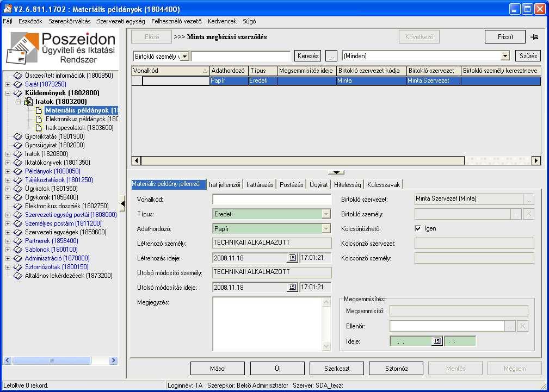Screen dimensions: 549x392
Task: Open calendar picker for Létrehozás ideje
Action: click(x=292, y=258)
